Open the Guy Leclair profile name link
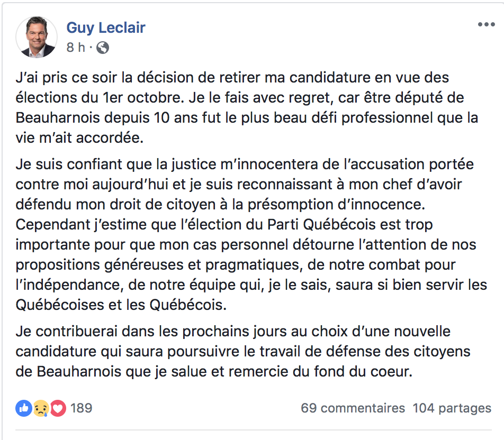The width and height of the screenshot is (504, 440). [106, 27]
